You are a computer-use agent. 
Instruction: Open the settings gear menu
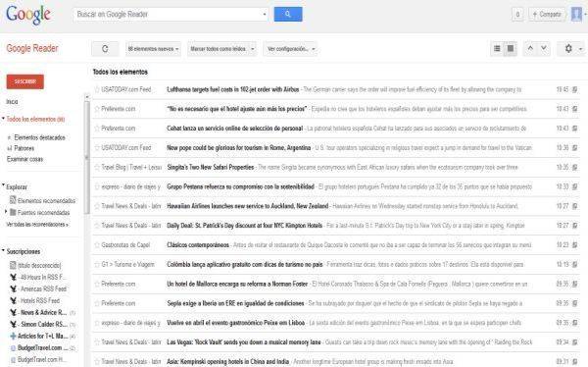pyautogui.click(x=568, y=48)
